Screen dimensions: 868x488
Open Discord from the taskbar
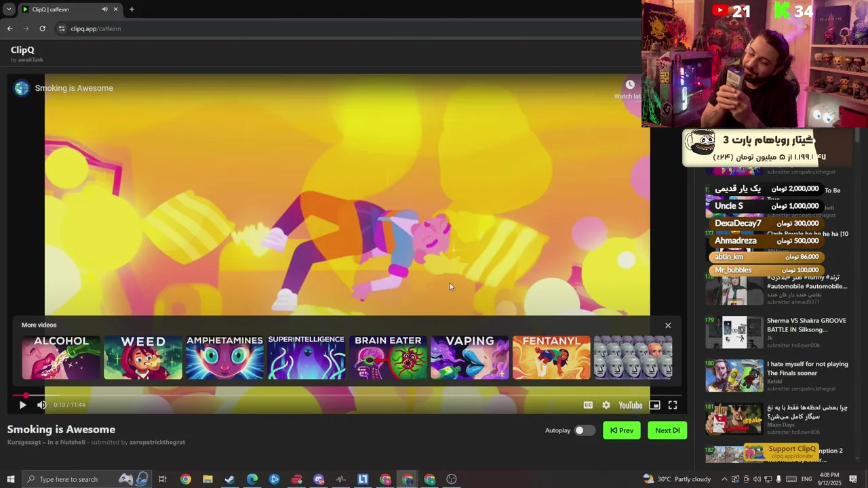[x=319, y=479]
